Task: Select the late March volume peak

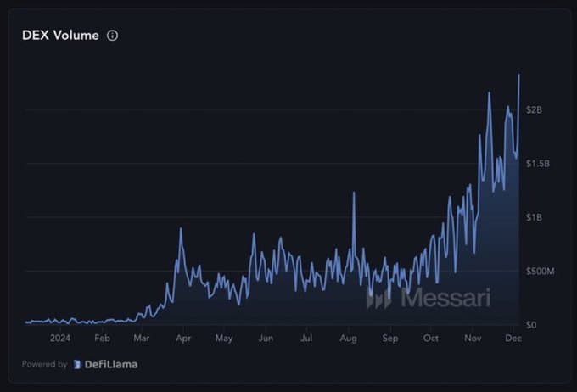Action: click(x=181, y=228)
